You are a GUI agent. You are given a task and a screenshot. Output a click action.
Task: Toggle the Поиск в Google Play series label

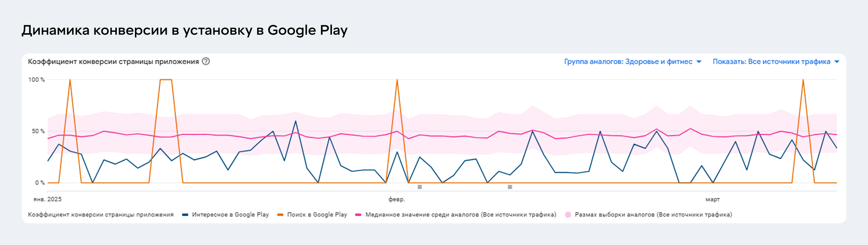point(317,215)
